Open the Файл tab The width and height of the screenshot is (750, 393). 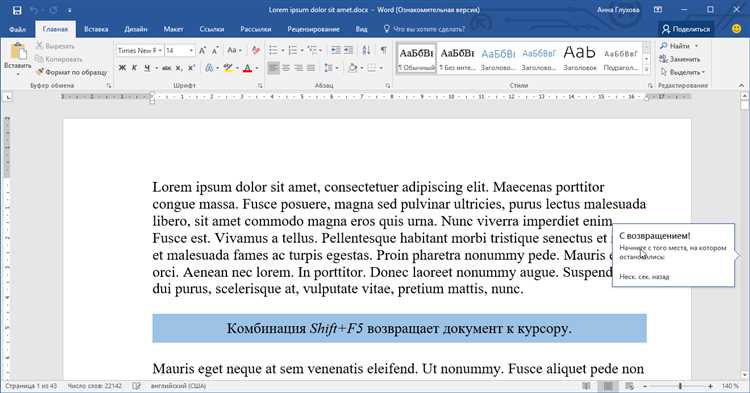click(x=17, y=29)
